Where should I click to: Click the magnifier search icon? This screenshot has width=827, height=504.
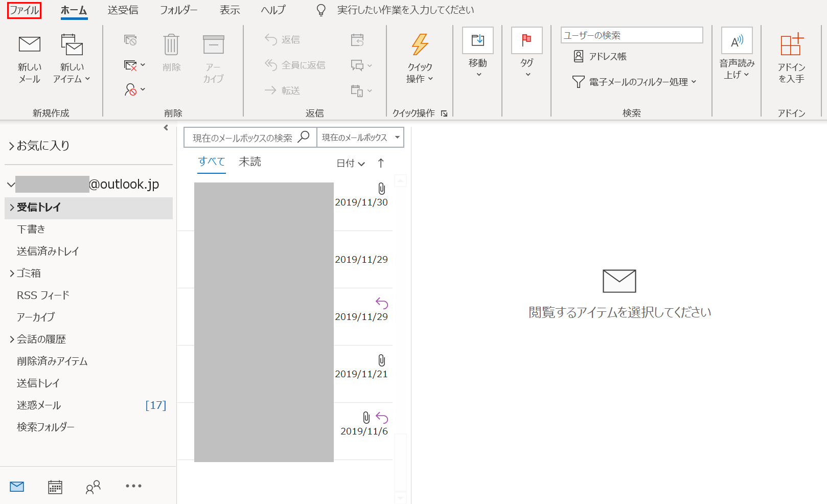(304, 136)
